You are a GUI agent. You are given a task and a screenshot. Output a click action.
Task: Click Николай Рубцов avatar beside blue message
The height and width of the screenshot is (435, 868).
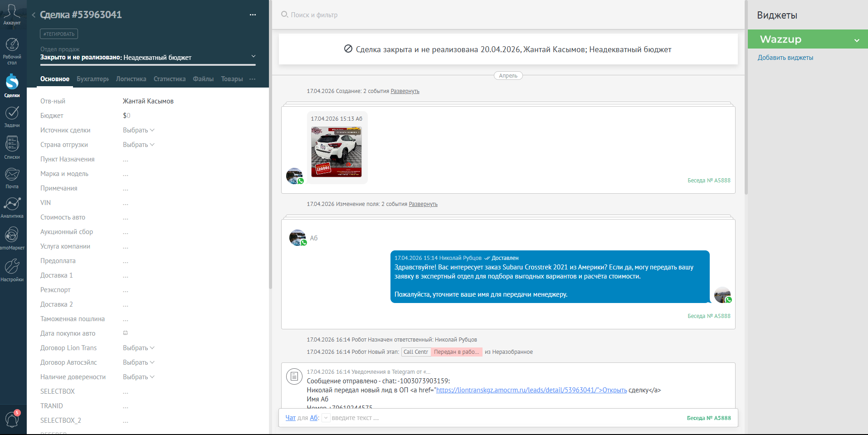tap(722, 295)
